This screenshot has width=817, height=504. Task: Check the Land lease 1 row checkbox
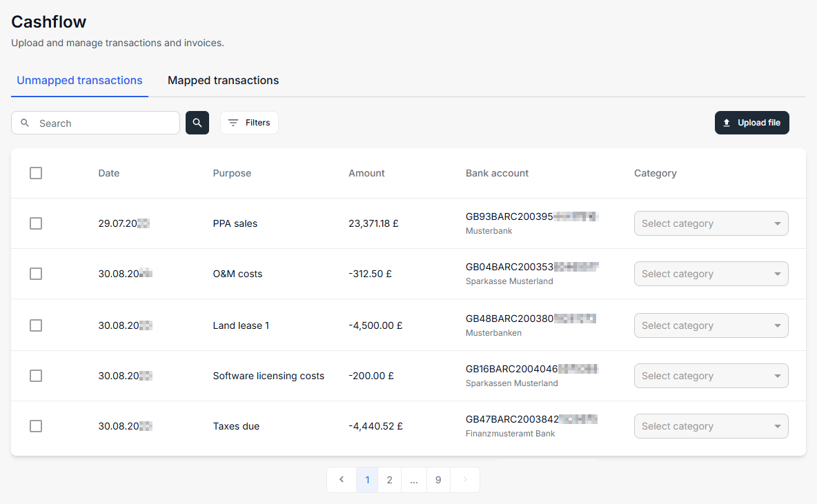[36, 325]
